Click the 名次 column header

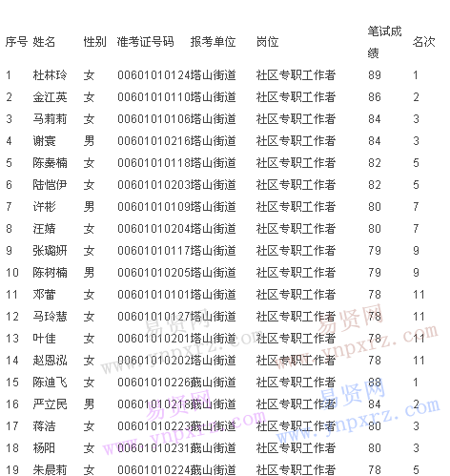[x=424, y=42]
